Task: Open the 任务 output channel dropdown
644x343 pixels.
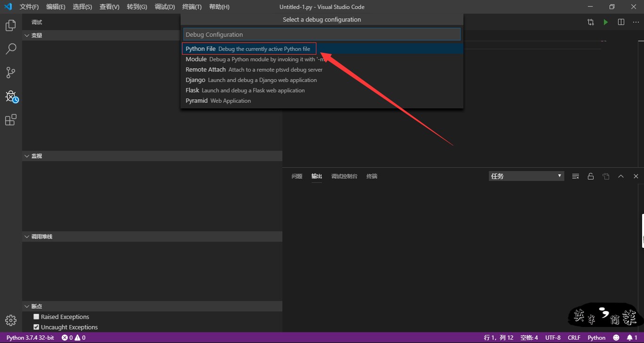Action: 526,176
